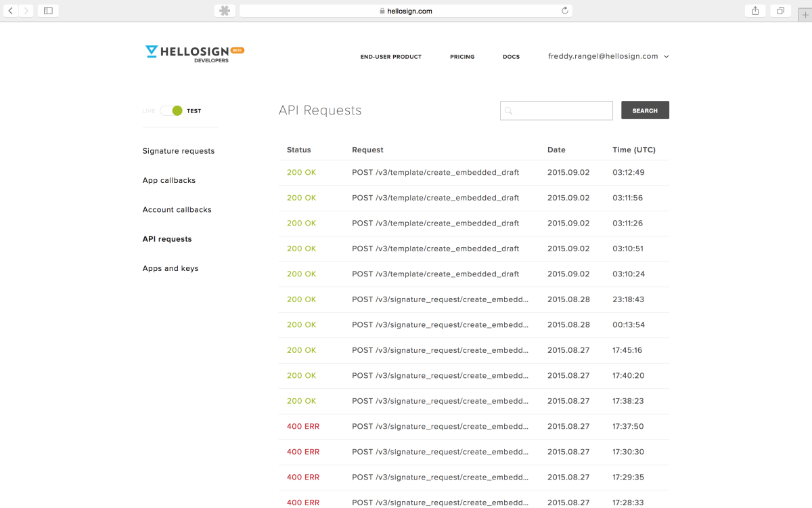Open the browser sidebar panel icon

[47, 10]
